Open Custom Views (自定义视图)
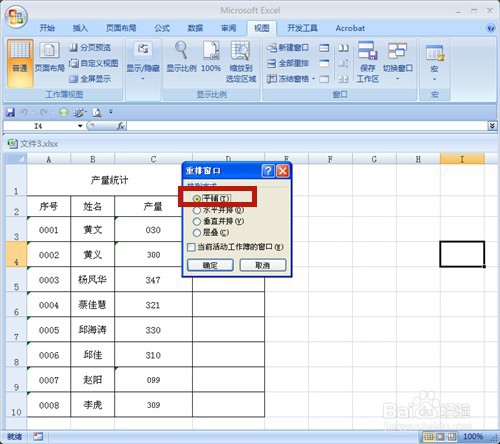The height and width of the screenshot is (444, 500). pos(93,63)
